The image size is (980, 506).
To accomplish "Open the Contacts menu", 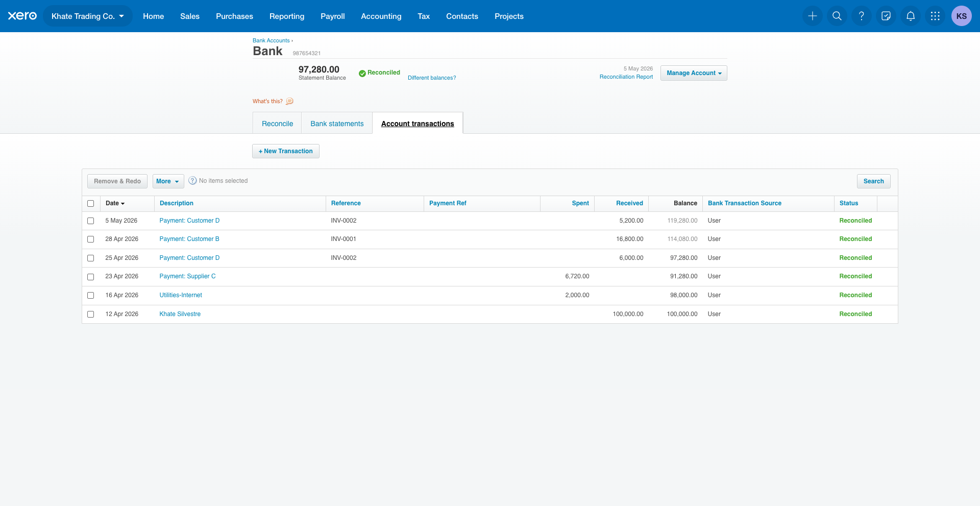I will coord(462,16).
